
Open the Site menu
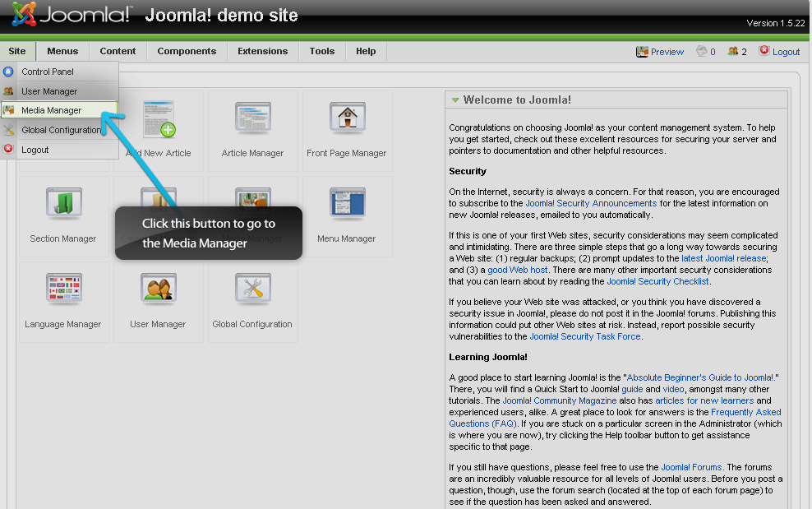click(x=17, y=51)
